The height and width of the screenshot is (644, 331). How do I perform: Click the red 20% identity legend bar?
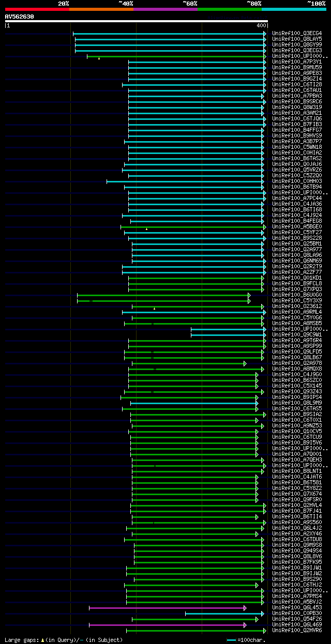click(37, 9)
